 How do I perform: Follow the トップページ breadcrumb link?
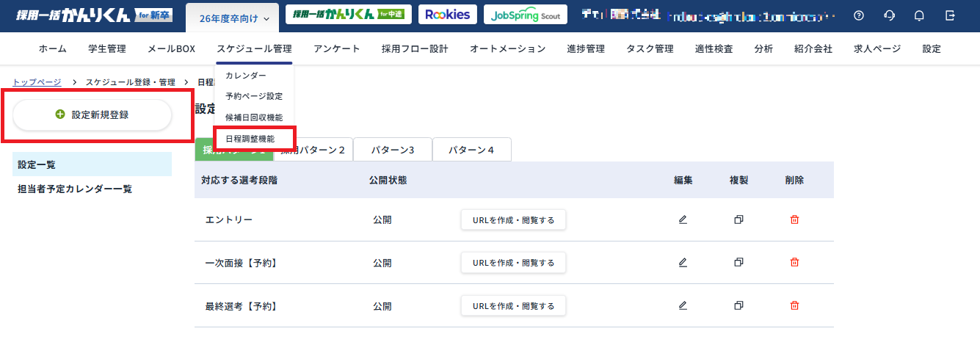(37, 82)
